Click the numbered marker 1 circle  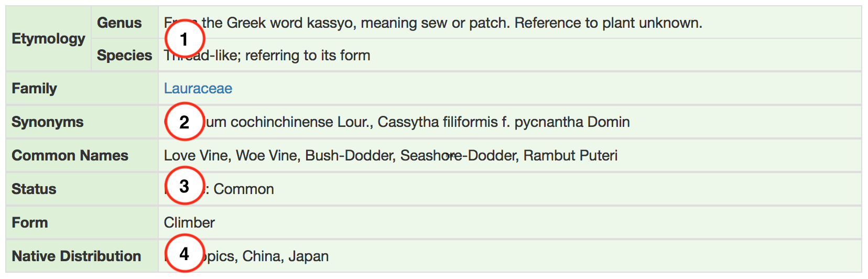coord(184,39)
